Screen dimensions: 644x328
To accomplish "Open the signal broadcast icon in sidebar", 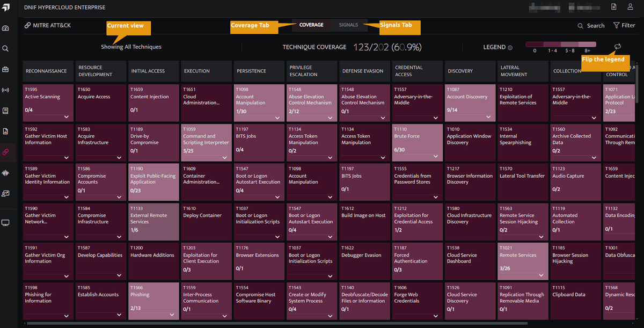I will [6, 90].
